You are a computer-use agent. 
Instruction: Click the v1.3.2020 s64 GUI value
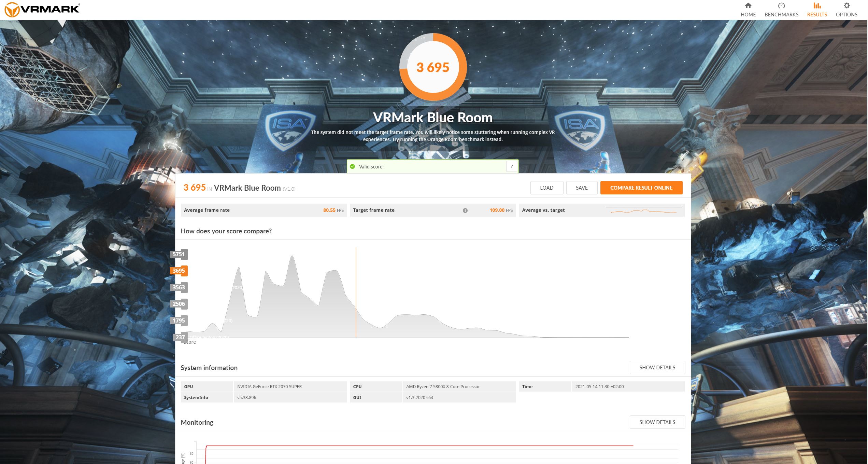point(419,397)
